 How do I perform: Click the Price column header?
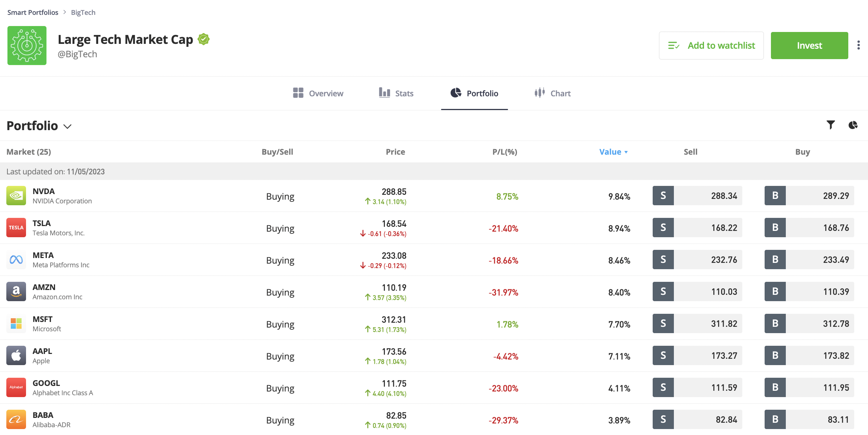click(395, 152)
